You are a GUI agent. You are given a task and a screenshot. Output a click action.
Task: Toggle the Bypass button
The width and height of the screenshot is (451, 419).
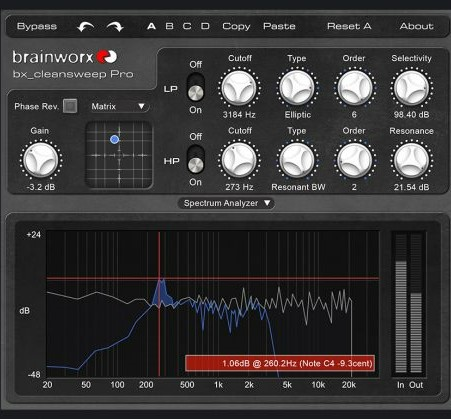37,26
